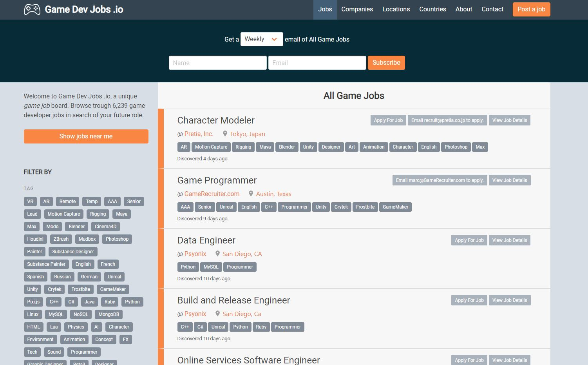Open the Game Programmer job title
Screen dimensions: 588x365
coord(217,180)
